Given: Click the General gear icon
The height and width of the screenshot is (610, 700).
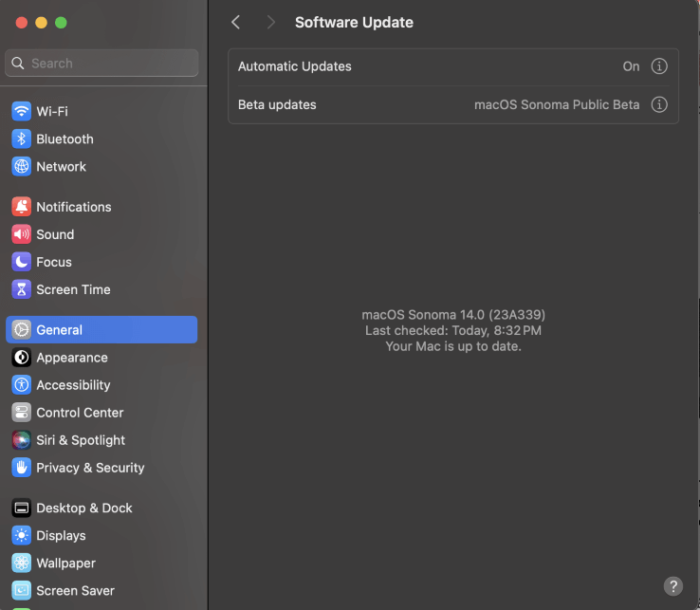Looking at the screenshot, I should 22,330.
